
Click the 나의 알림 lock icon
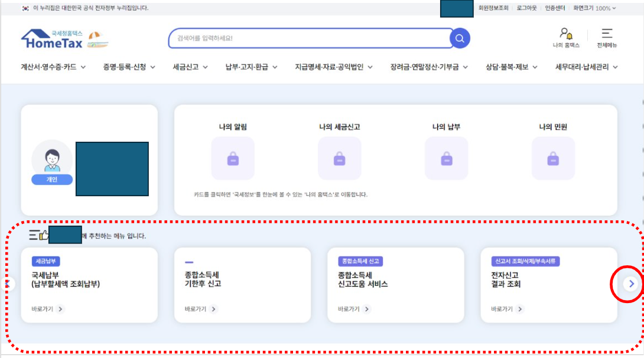(233, 158)
